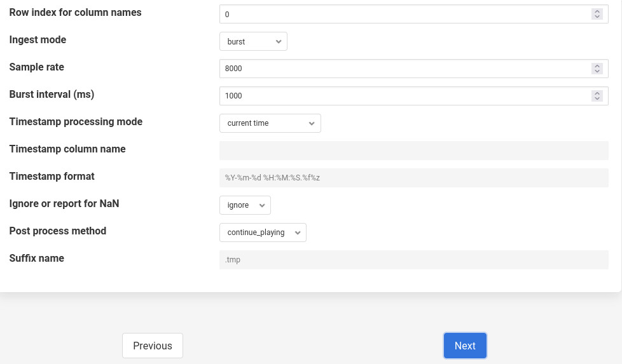Expand the Timestamp processing mode dropdown

[x=270, y=123]
